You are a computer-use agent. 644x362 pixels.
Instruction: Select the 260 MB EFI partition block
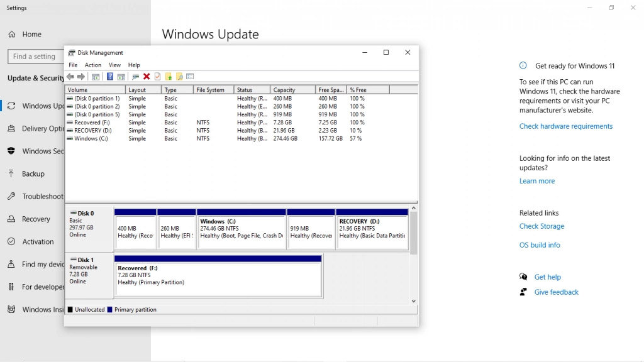pos(177,229)
